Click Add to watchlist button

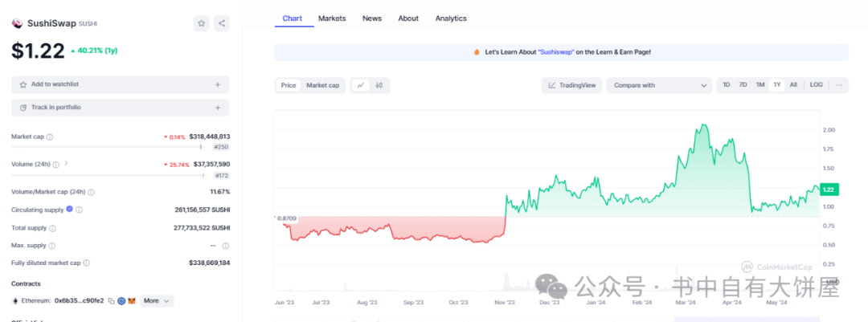tap(120, 84)
